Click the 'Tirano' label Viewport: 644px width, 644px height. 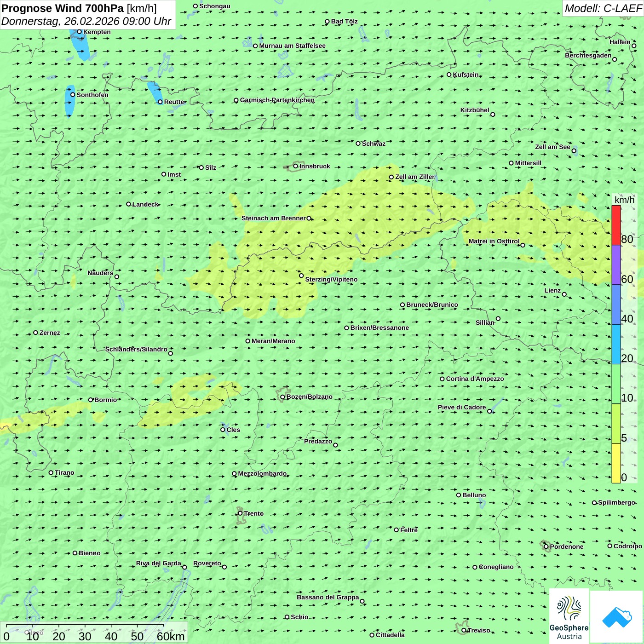(64, 472)
